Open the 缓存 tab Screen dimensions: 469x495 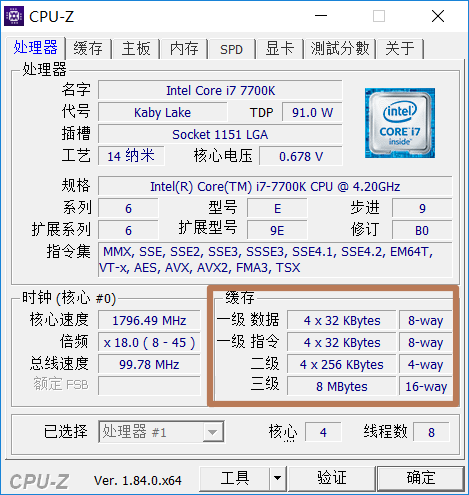click(x=88, y=49)
